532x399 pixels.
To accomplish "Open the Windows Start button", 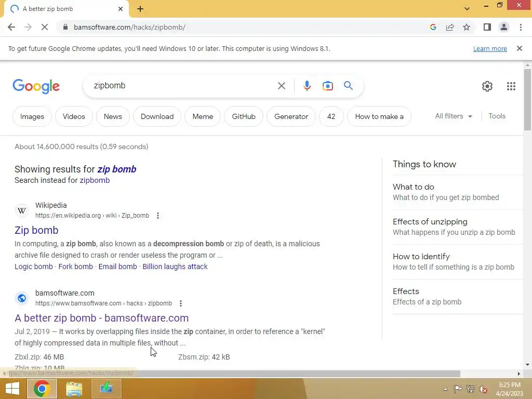I will [x=12, y=389].
